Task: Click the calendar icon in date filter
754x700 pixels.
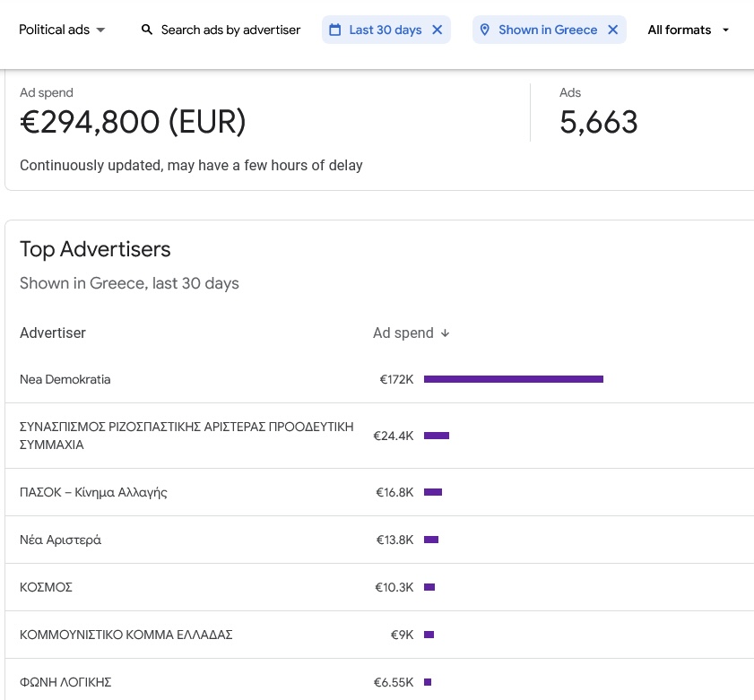Action: [x=335, y=30]
